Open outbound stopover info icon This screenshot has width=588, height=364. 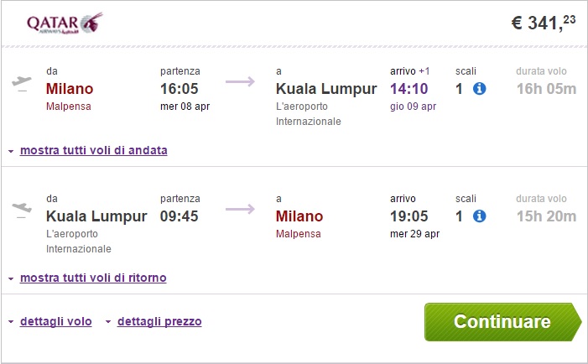point(480,89)
